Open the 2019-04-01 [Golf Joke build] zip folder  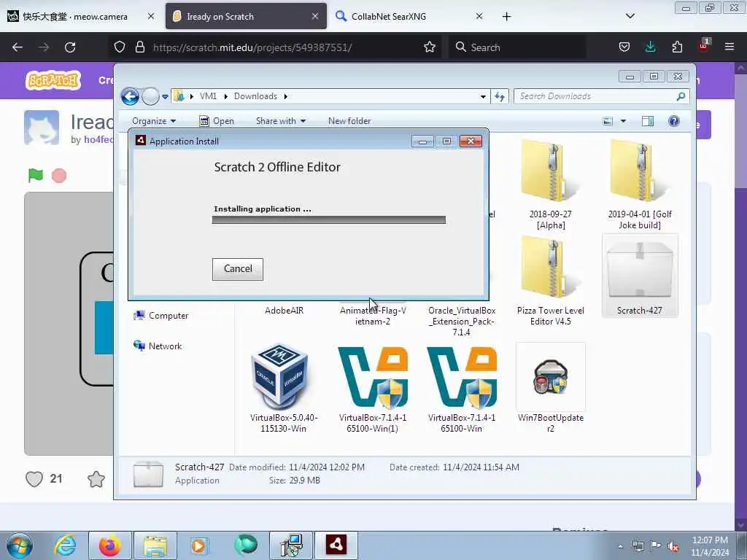[x=639, y=185]
